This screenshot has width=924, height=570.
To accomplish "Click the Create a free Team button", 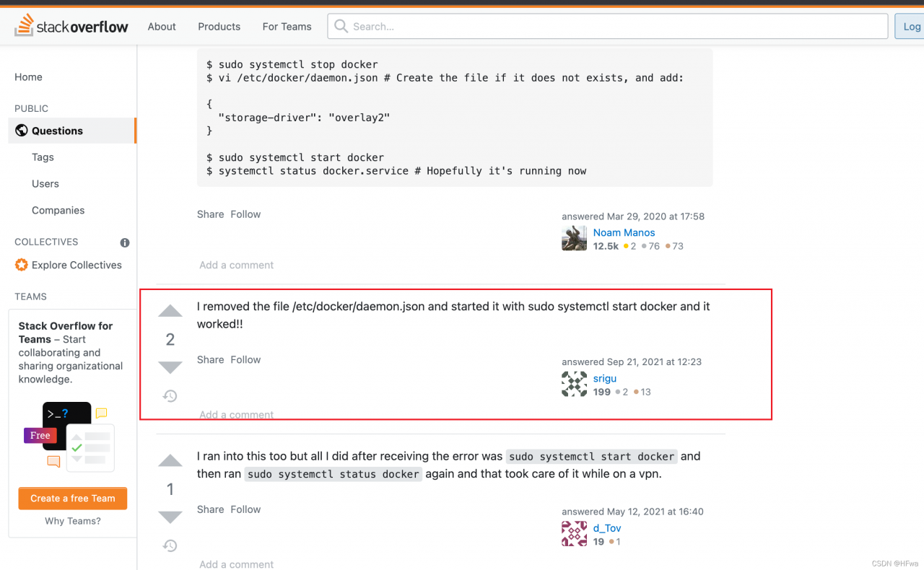I will [72, 498].
